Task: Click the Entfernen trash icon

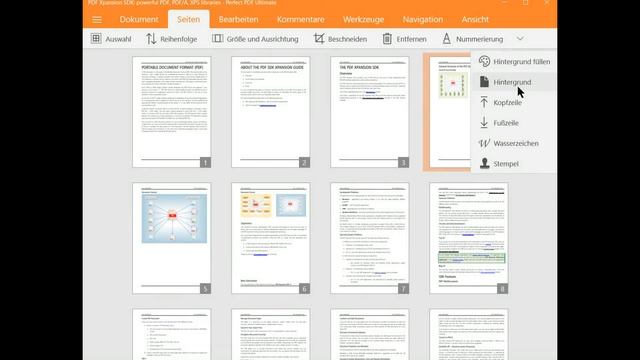Action: 387,39
